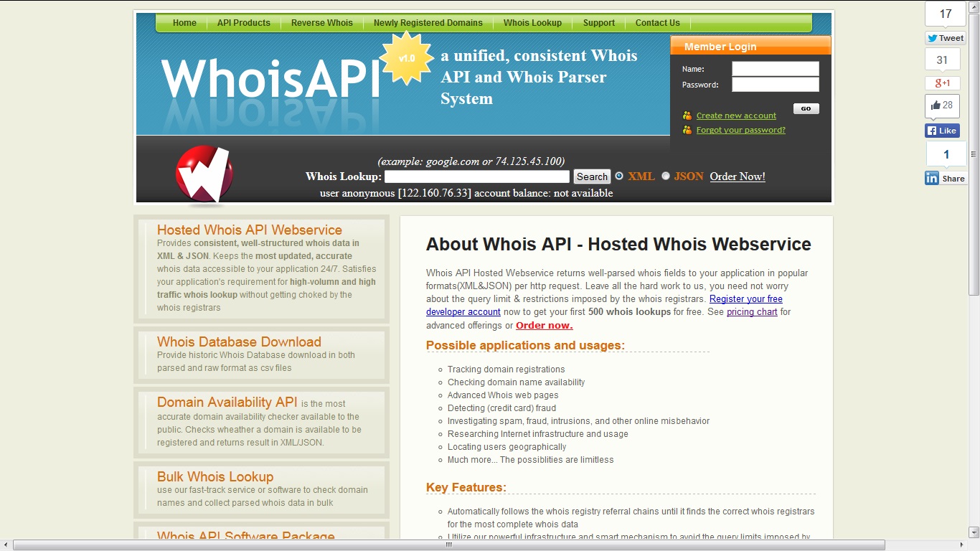The image size is (980, 551).
Task: Click the 'Advanced Whois web pages' list item
Action: click(503, 395)
